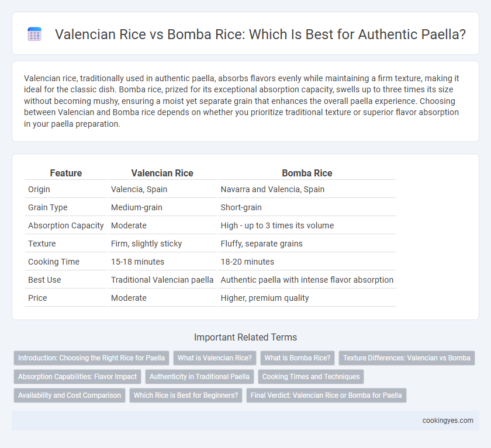Click 'Which Rice is Best for Beginners?' tag
This screenshot has width=491, height=448.
[x=186, y=395]
